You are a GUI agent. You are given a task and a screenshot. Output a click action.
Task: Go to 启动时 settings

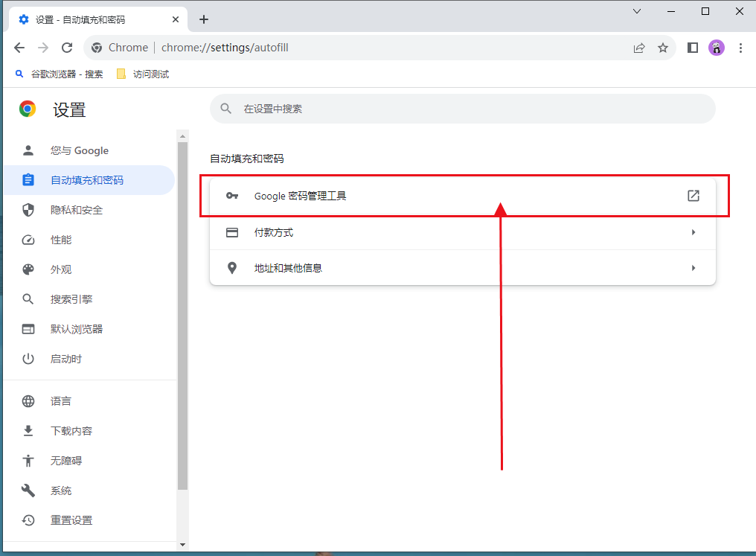pos(89,360)
